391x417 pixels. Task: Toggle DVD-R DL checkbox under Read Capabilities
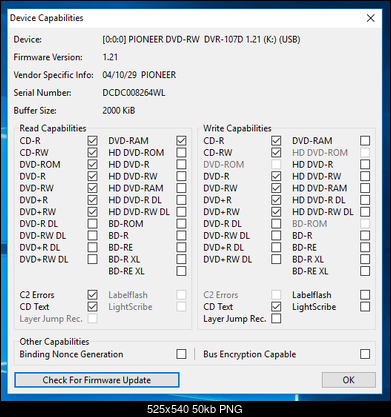92,224
